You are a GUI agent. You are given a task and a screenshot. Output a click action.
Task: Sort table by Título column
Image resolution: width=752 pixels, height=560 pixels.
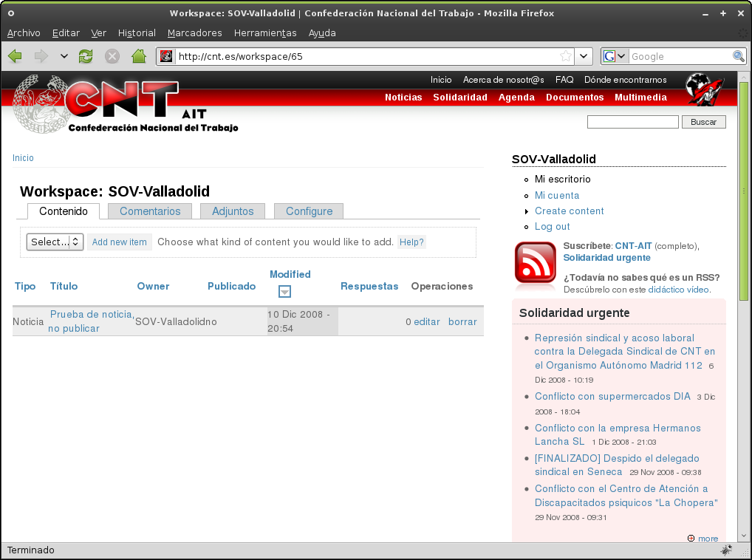(64, 286)
